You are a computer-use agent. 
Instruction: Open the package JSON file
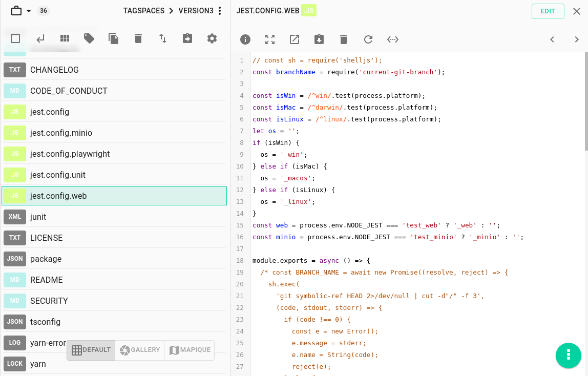pyautogui.click(x=114, y=259)
